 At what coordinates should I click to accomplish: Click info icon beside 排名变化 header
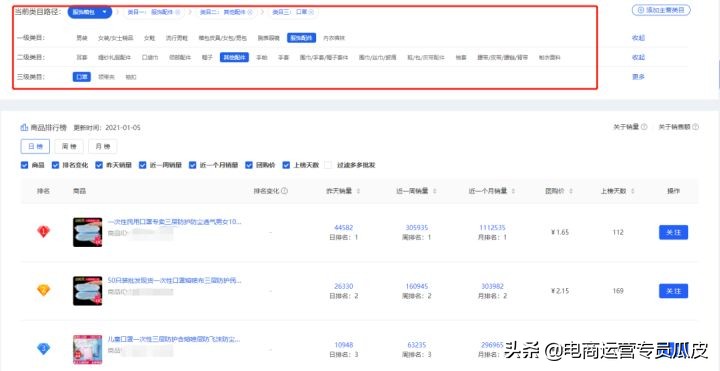pos(284,191)
